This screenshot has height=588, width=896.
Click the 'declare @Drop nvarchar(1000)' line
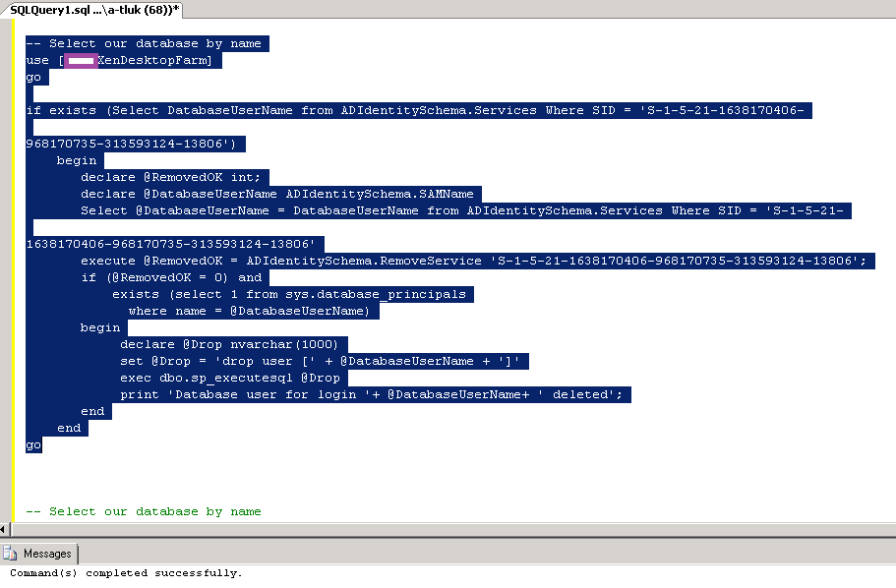point(229,344)
